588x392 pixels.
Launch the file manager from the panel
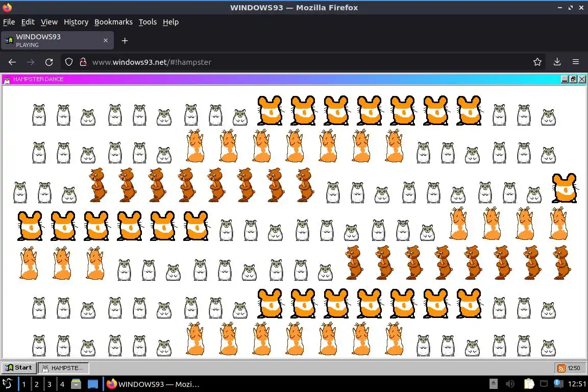click(x=76, y=384)
